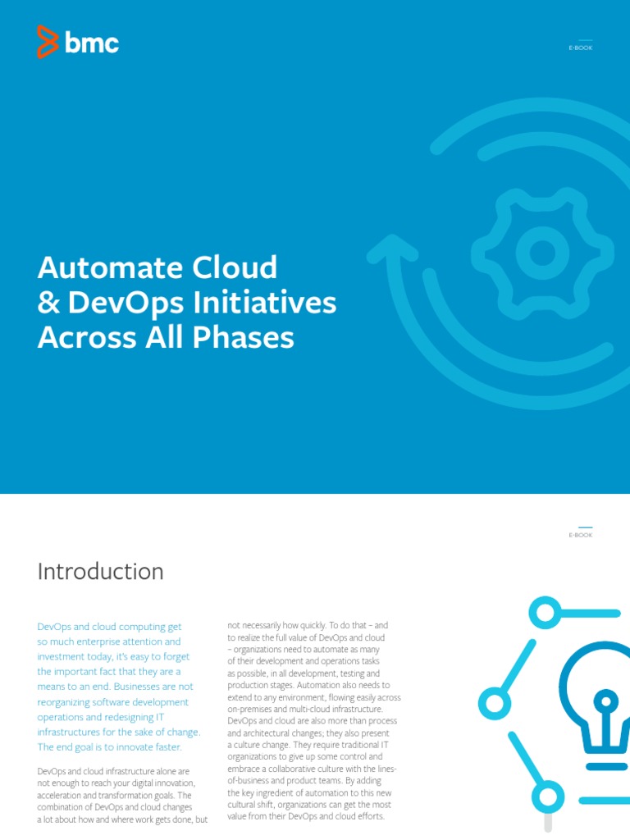Select the E-BOOK label on the blue cover
630x840 pixels.
pos(581,48)
